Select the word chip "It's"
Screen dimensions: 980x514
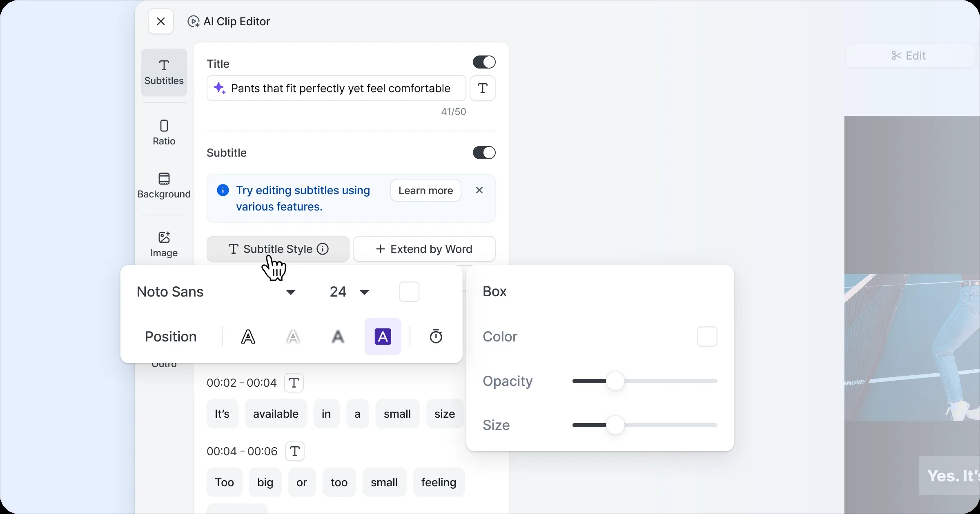pos(223,414)
